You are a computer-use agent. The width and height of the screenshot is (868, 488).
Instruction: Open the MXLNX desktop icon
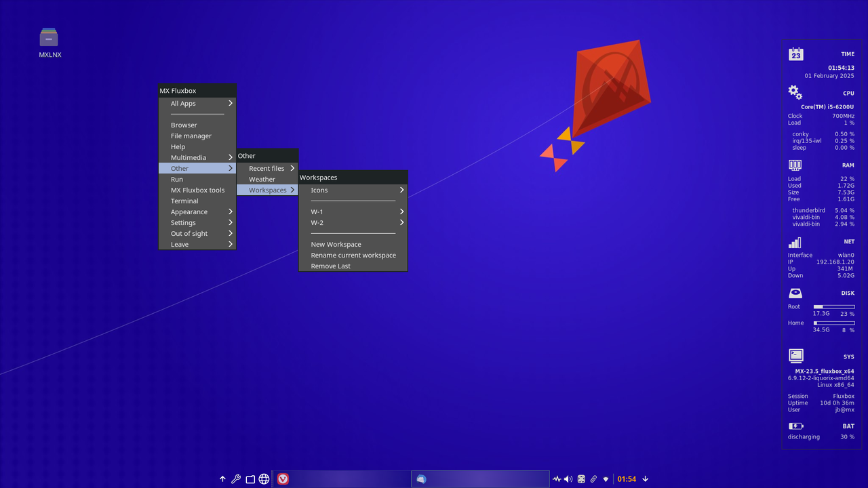(x=50, y=42)
